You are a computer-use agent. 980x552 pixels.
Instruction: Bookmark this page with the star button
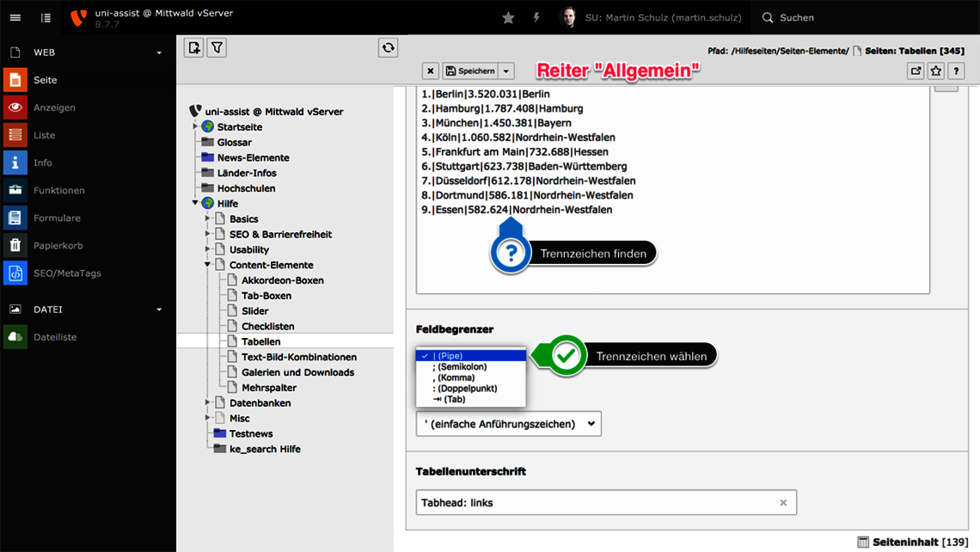[x=935, y=71]
